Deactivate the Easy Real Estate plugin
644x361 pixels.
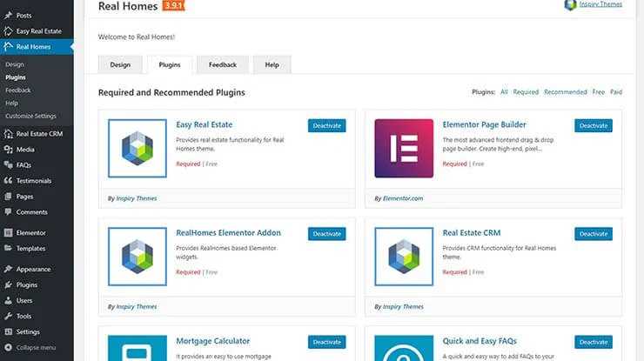click(327, 125)
